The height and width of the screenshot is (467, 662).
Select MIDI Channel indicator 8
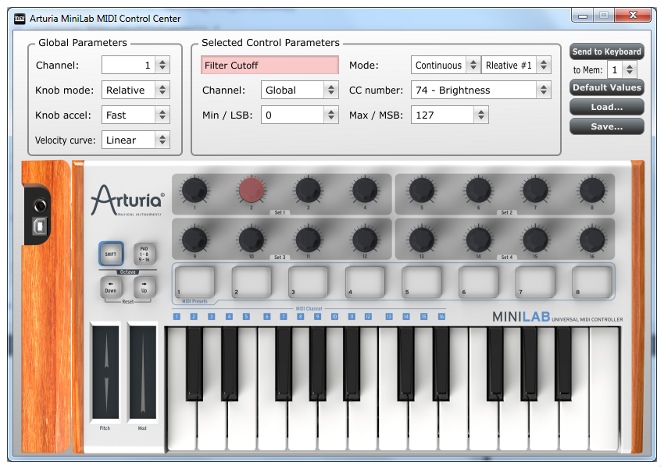[300, 316]
